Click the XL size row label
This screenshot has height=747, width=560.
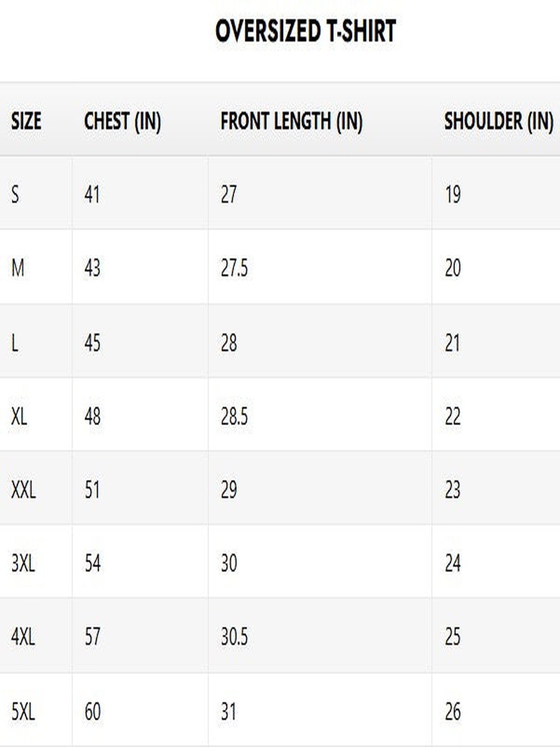[x=19, y=416]
